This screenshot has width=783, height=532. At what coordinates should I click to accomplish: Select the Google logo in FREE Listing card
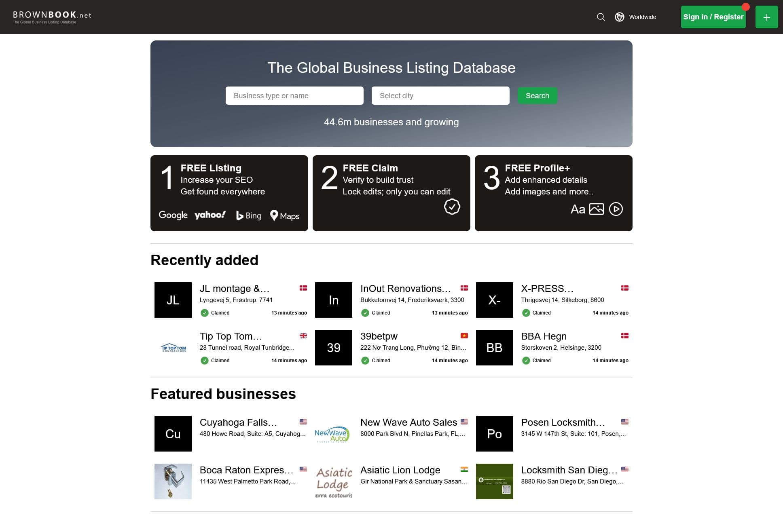point(173,215)
